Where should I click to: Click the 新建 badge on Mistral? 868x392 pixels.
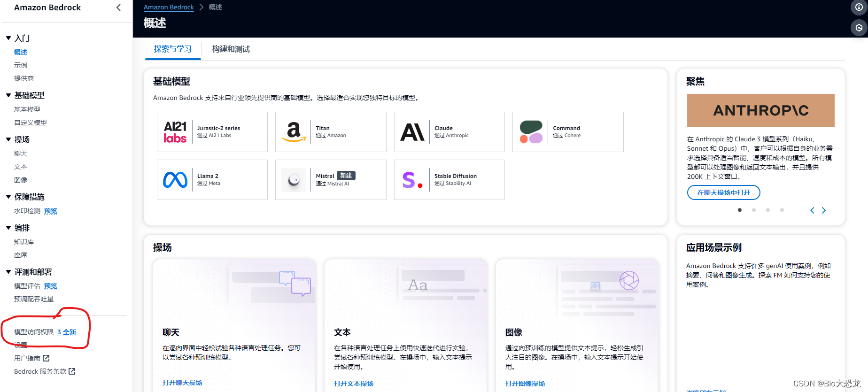coord(346,176)
